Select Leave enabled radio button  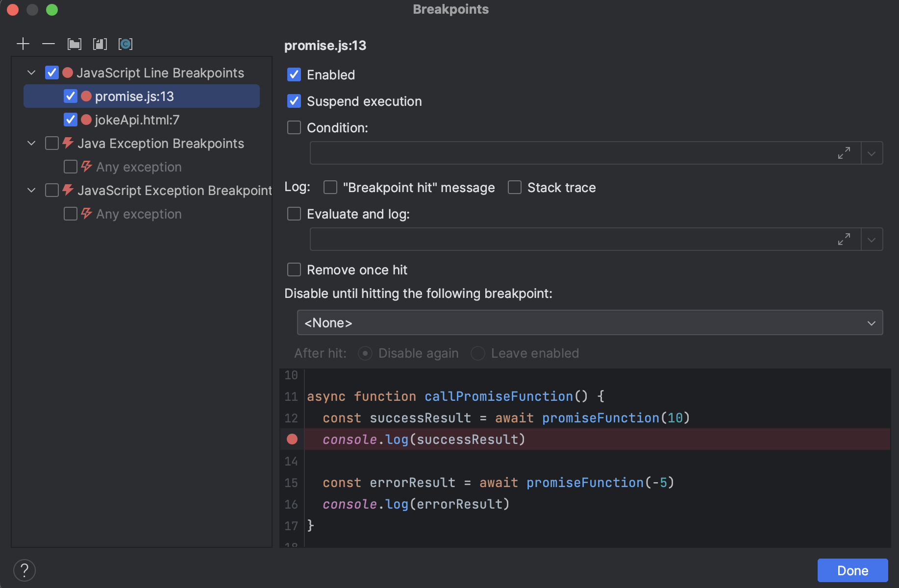pos(478,353)
